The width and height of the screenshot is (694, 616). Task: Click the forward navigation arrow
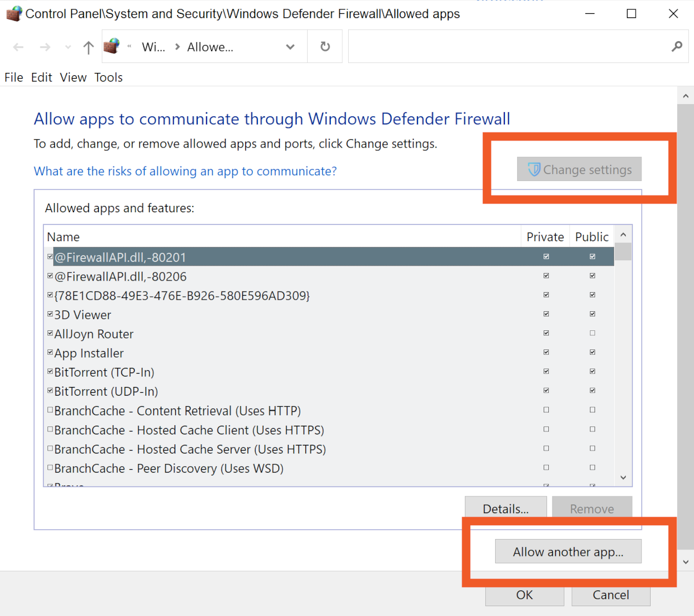click(x=45, y=47)
